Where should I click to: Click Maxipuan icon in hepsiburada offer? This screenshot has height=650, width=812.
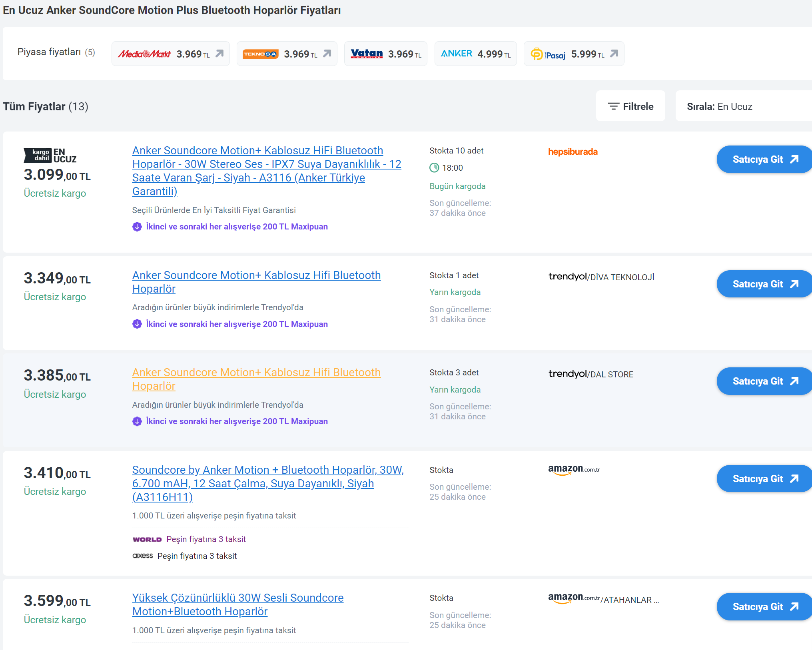137,227
